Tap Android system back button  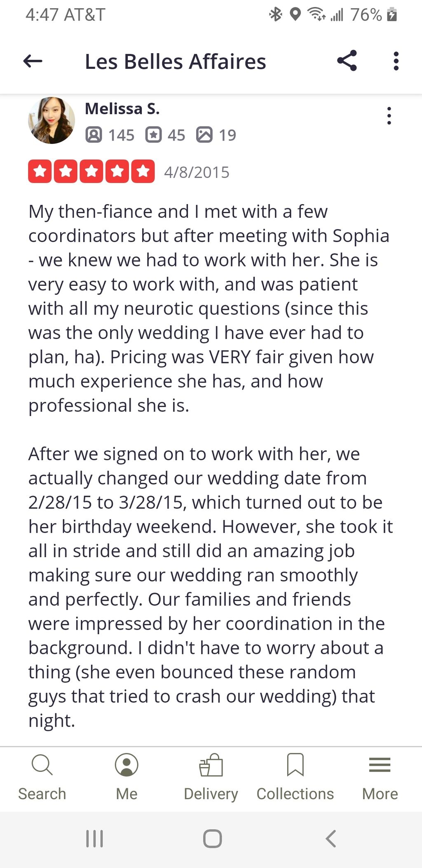point(331,838)
